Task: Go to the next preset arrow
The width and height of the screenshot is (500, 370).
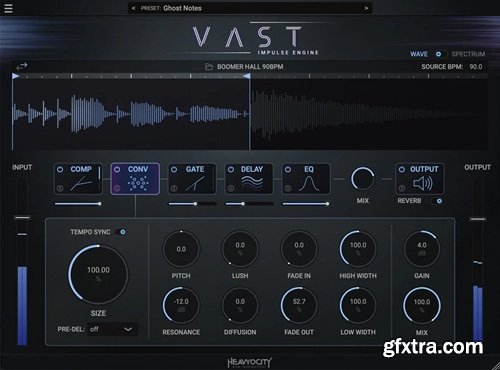Action: pos(366,8)
